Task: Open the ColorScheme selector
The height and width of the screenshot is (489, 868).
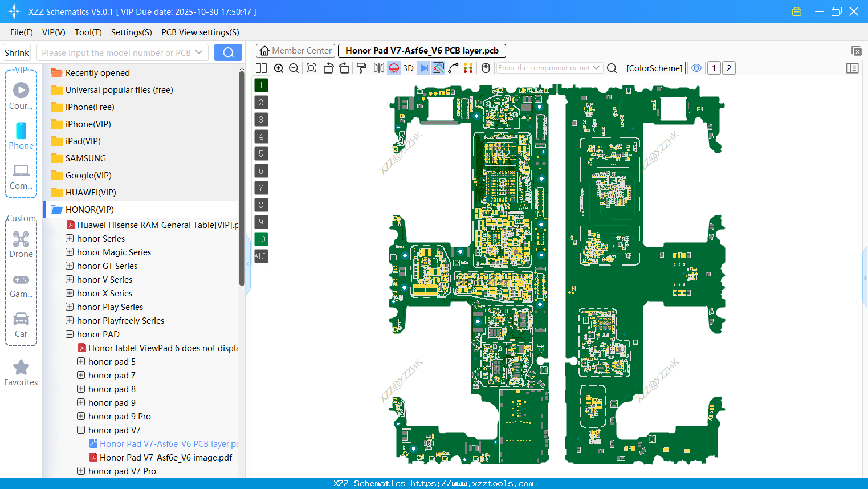Action: click(x=654, y=68)
